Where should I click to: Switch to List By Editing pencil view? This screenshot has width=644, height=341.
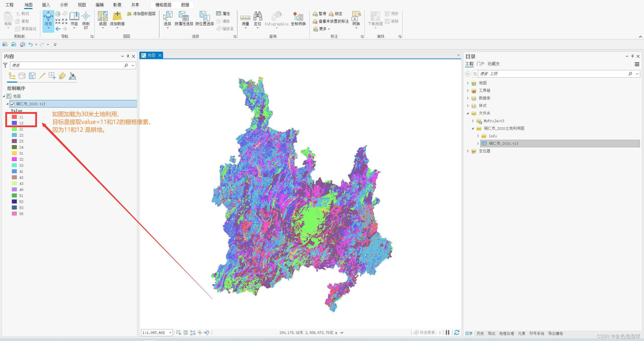[x=42, y=76]
